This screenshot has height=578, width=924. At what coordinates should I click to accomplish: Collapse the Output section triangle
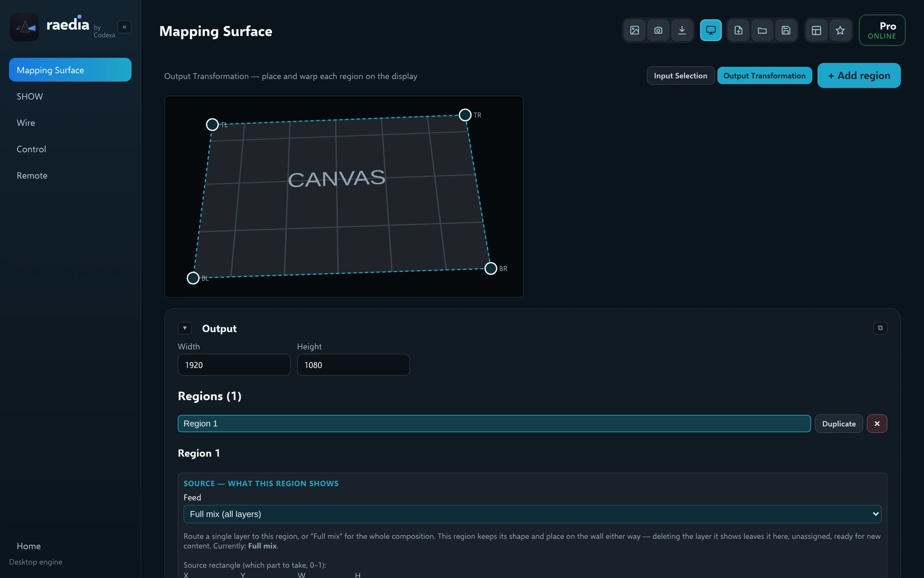(185, 328)
